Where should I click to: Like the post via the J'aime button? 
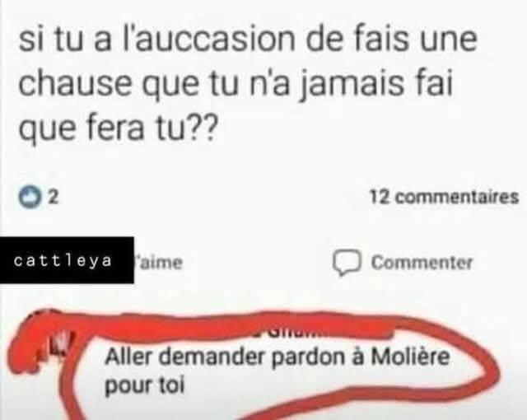tap(158, 262)
